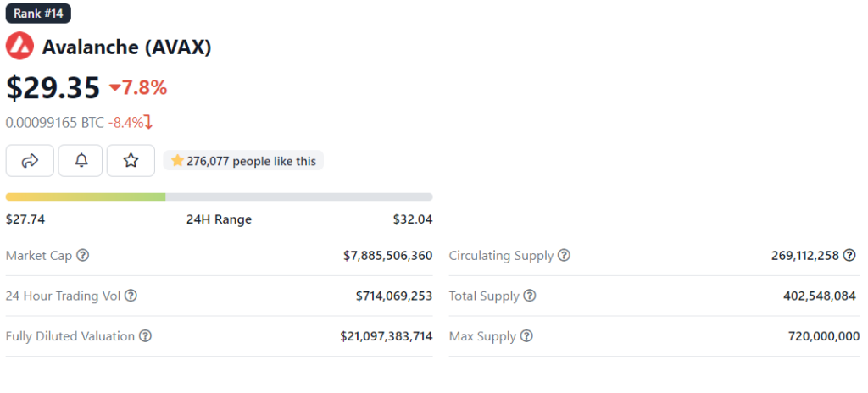Click the Rank #14 badge
868x393 pixels.
coord(38,14)
